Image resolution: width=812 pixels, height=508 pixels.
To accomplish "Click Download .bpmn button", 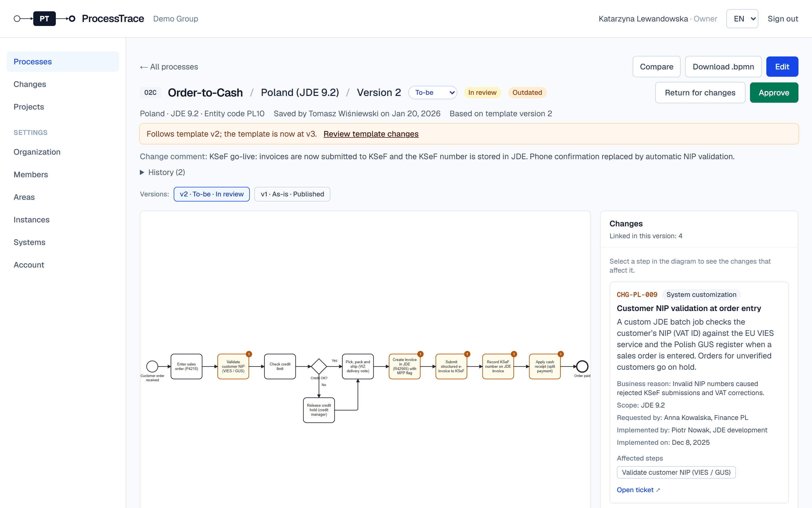I will click(723, 67).
